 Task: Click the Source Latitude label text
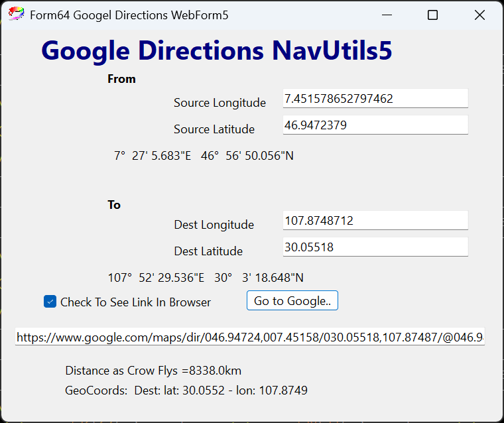pyautogui.click(x=214, y=129)
